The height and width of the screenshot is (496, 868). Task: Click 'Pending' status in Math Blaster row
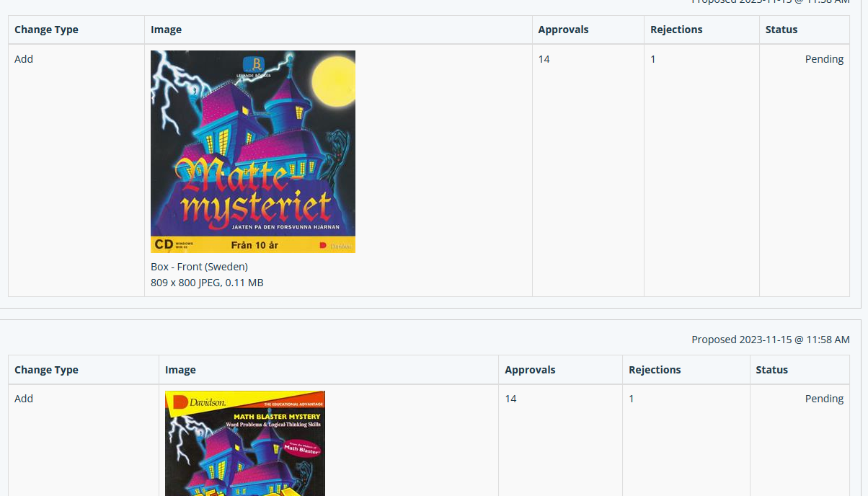pos(824,399)
